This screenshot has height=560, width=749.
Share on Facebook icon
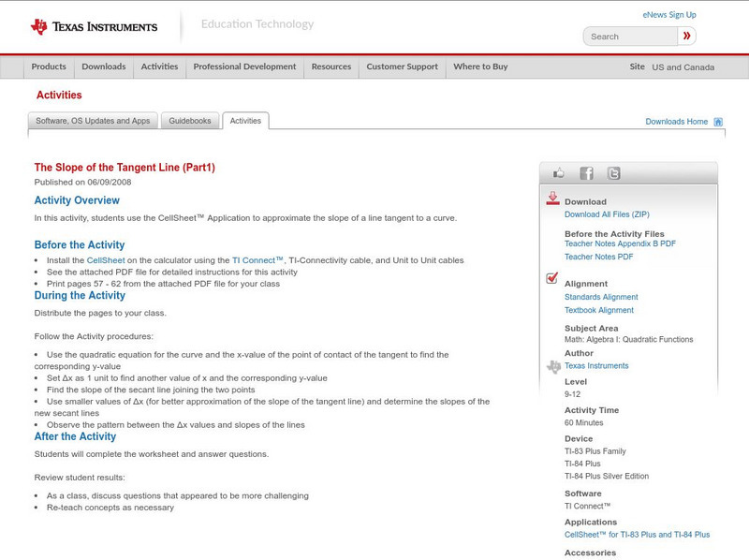coord(586,173)
